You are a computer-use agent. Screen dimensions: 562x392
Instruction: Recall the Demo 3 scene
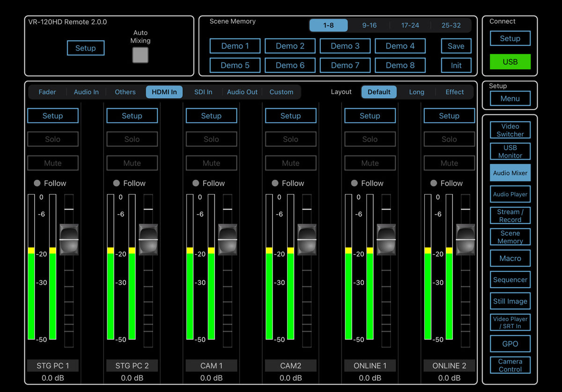pyautogui.click(x=345, y=46)
